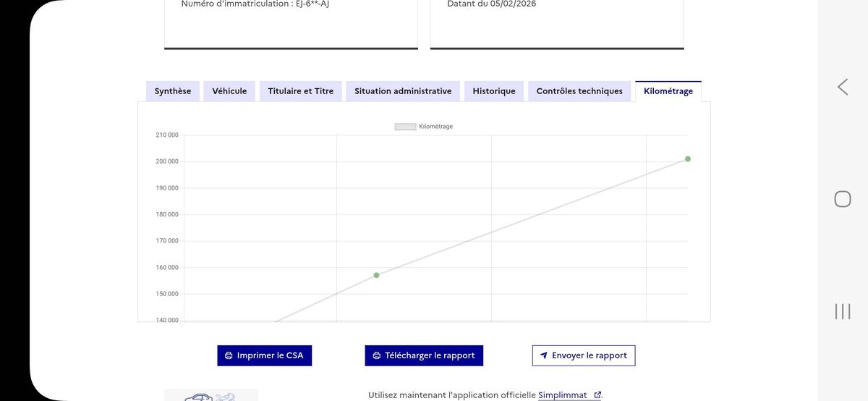
Task: Open the Titulaire et Titre tab
Action: click(x=301, y=91)
